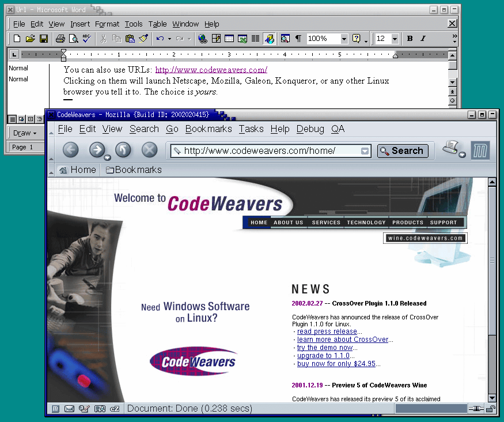The image size is (504, 422).
Task: Toggle Bold formatting in Word
Action: click(409, 38)
